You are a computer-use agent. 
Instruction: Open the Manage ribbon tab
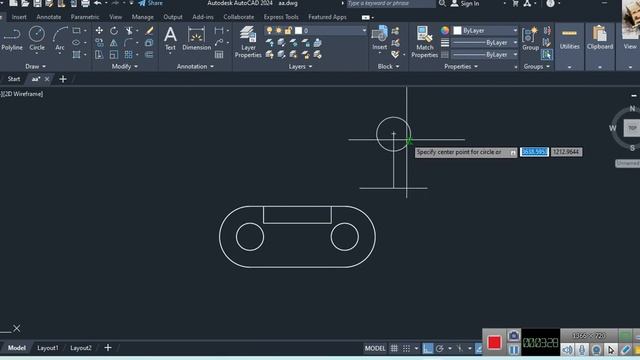click(x=142, y=17)
